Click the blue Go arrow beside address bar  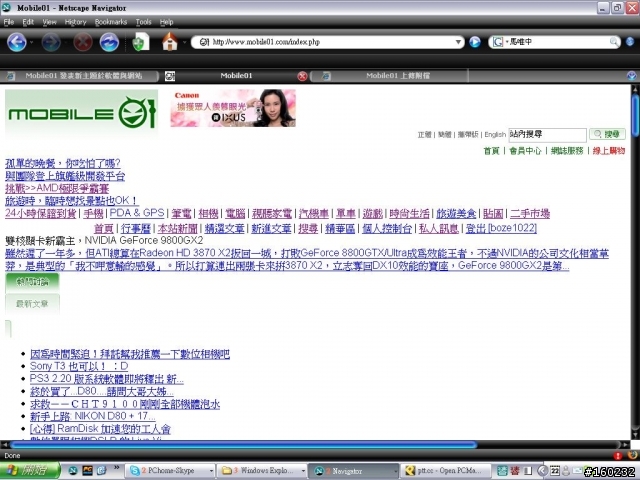pos(475,42)
